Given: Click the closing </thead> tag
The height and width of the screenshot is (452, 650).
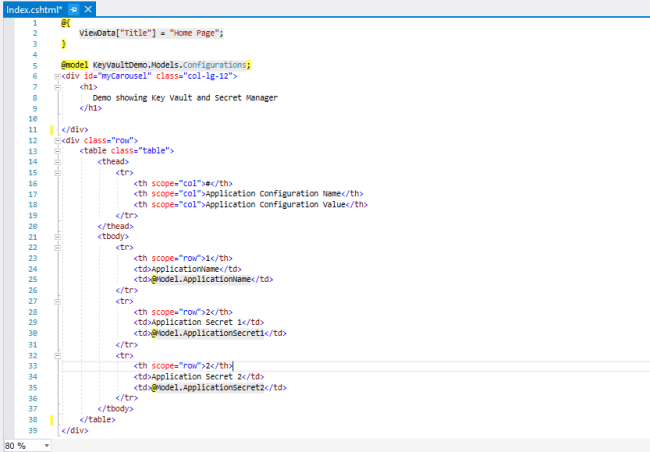Looking at the screenshot, I should pyautogui.click(x=115, y=226).
